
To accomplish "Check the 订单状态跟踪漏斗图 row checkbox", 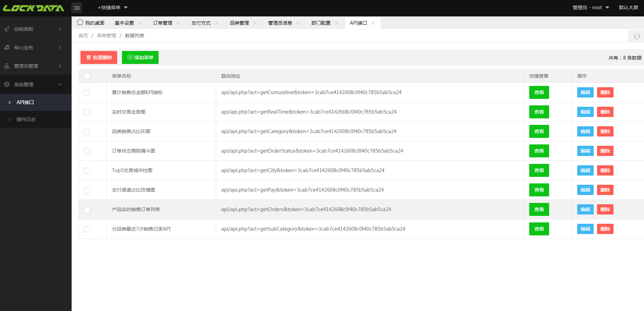I will (x=87, y=151).
